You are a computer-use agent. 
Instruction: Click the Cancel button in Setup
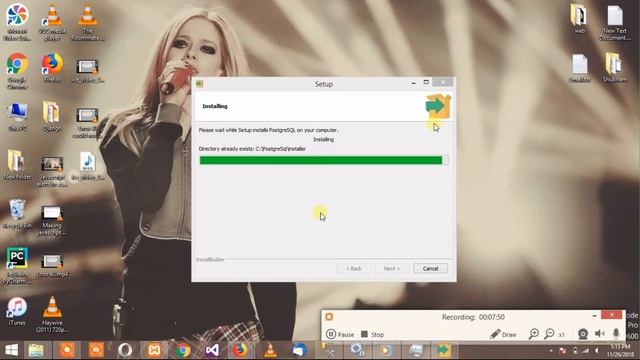[x=430, y=268]
